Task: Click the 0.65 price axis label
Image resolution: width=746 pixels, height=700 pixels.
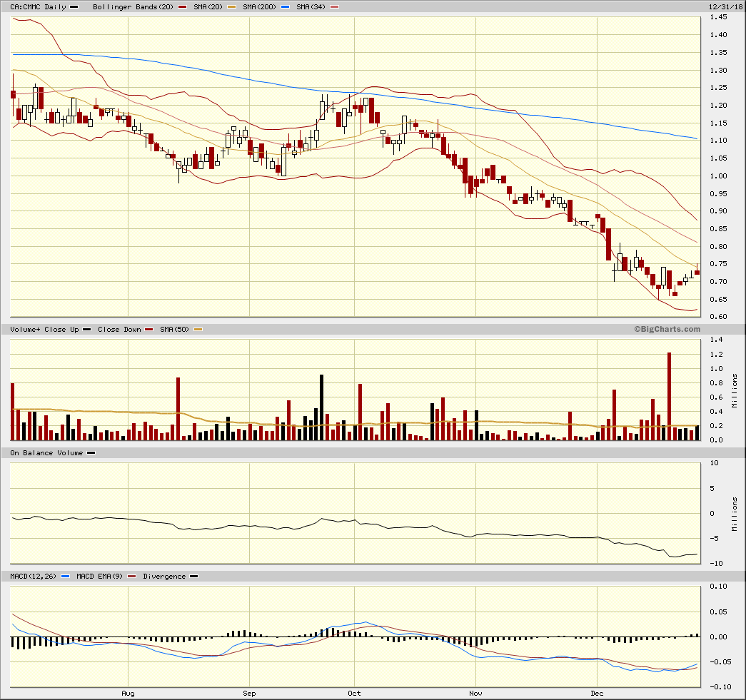Action: [x=718, y=300]
